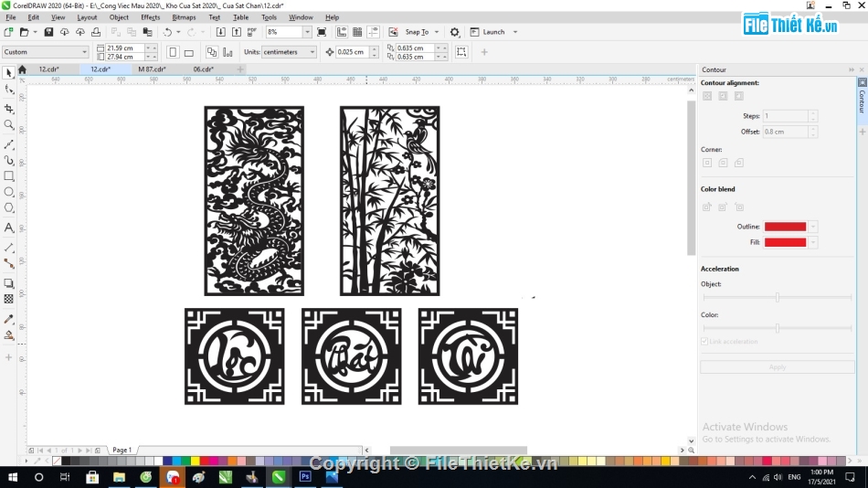This screenshot has width=868, height=488.
Task: Toggle Show grid button
Action: coord(357,32)
